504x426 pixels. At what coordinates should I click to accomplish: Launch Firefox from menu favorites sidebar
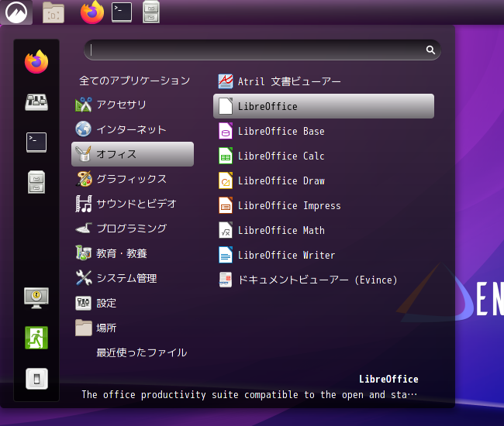pos(36,61)
